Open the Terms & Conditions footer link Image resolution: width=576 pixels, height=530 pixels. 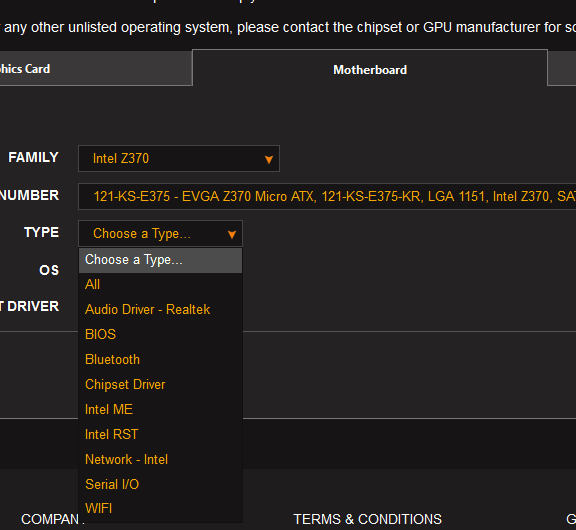pyautogui.click(x=367, y=519)
